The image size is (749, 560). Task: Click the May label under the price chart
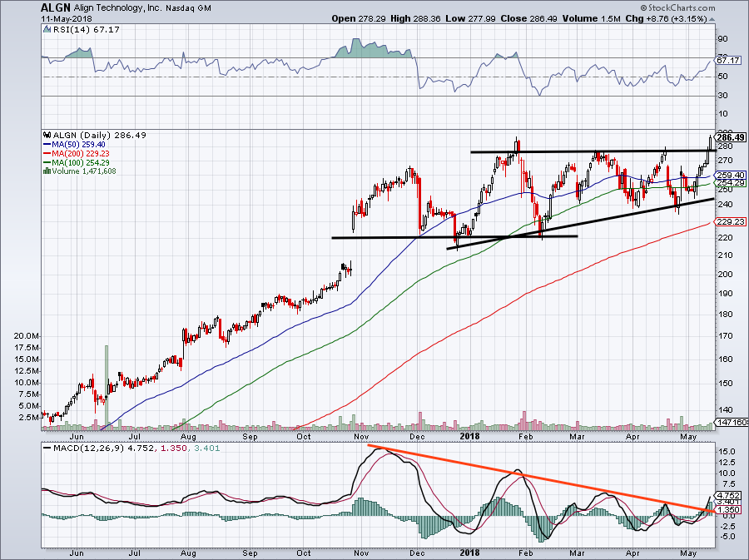(688, 436)
